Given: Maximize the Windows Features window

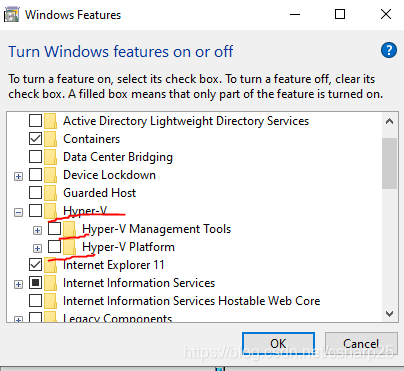Looking at the screenshot, I should click(x=340, y=14).
